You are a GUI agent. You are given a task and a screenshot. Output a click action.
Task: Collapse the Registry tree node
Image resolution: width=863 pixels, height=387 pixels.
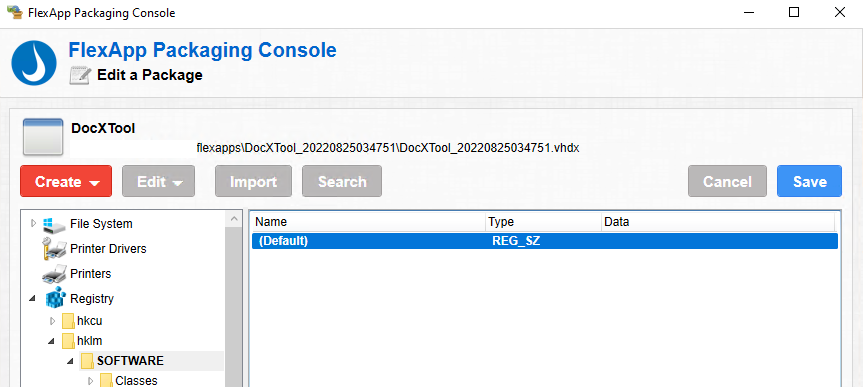(x=32, y=299)
